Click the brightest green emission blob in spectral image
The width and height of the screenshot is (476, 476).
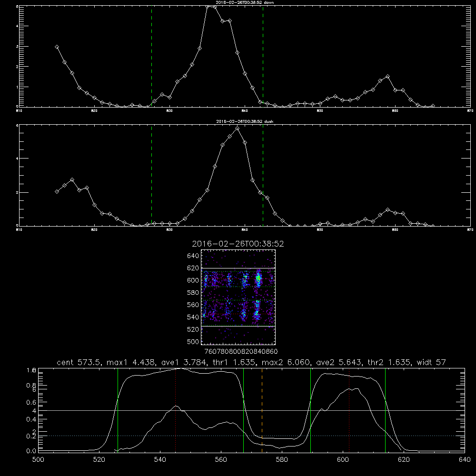pyautogui.click(x=258, y=278)
